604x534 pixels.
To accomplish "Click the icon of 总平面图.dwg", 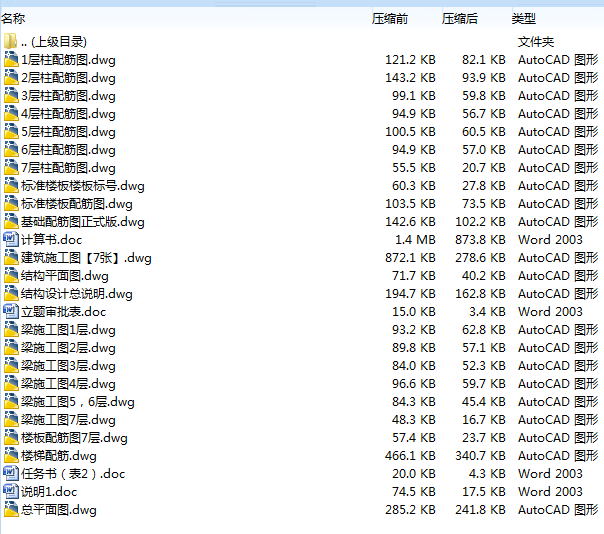I will point(11,509).
